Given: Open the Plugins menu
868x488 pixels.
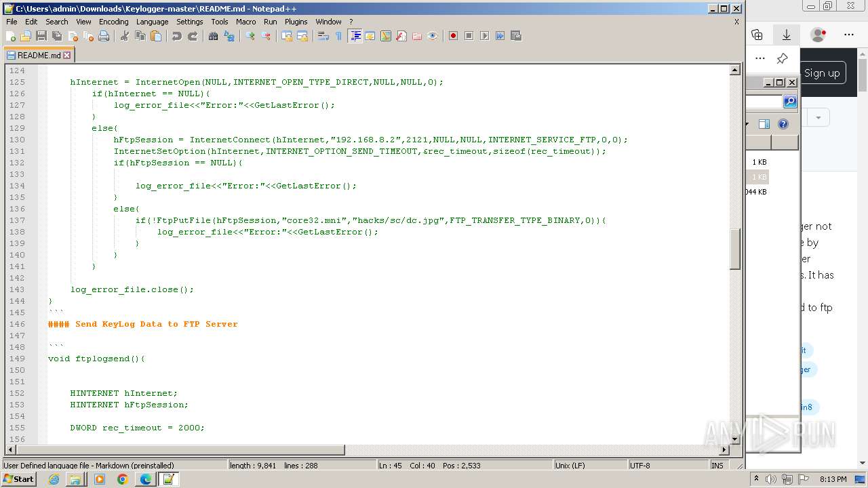Looking at the screenshot, I should point(296,22).
